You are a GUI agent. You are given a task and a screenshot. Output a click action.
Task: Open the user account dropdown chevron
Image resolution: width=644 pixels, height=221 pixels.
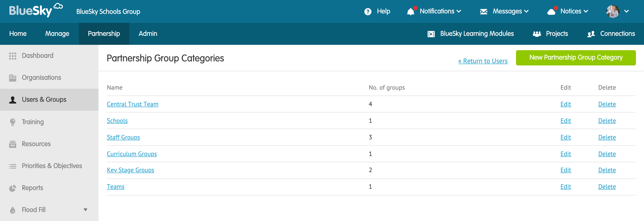[626, 11]
